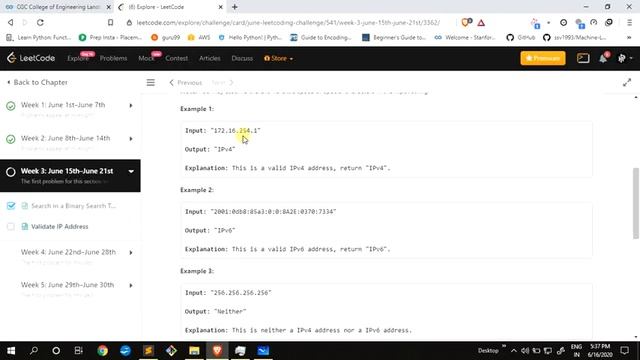Click the Brave Rewards triangle icon
This screenshot has height=360, width=640.
click(481, 23)
